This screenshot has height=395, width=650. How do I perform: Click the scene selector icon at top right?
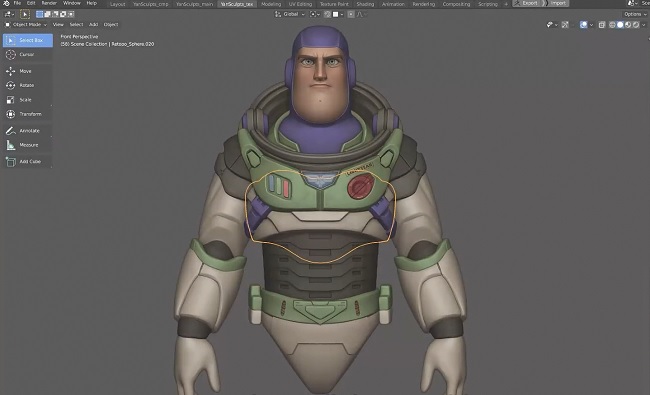pos(631,3)
